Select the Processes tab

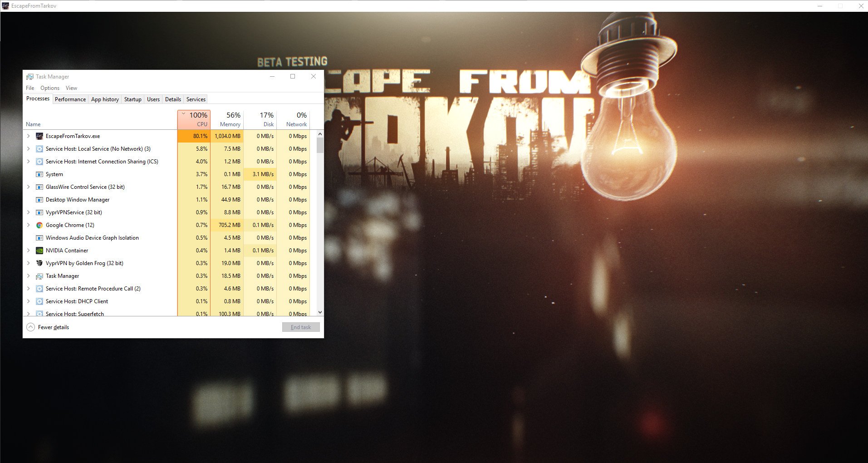38,99
